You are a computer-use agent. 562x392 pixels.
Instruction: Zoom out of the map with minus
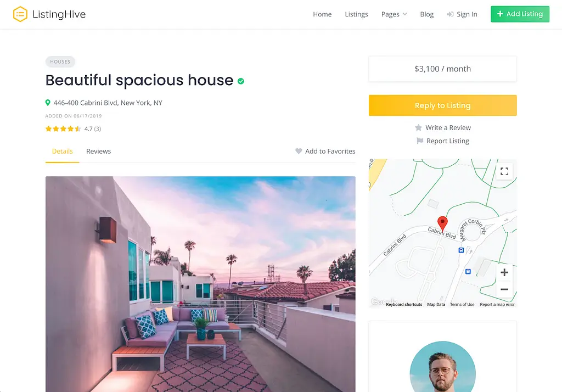(x=504, y=289)
